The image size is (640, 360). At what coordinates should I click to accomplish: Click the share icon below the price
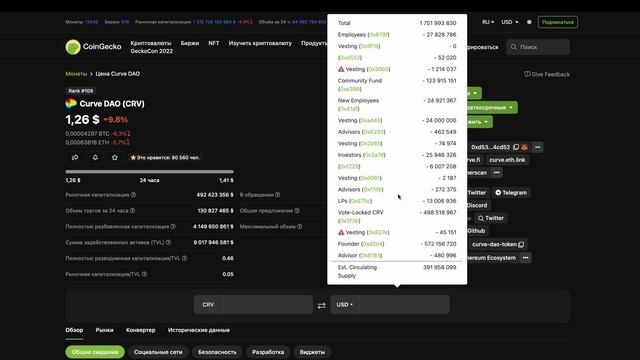pos(75,158)
